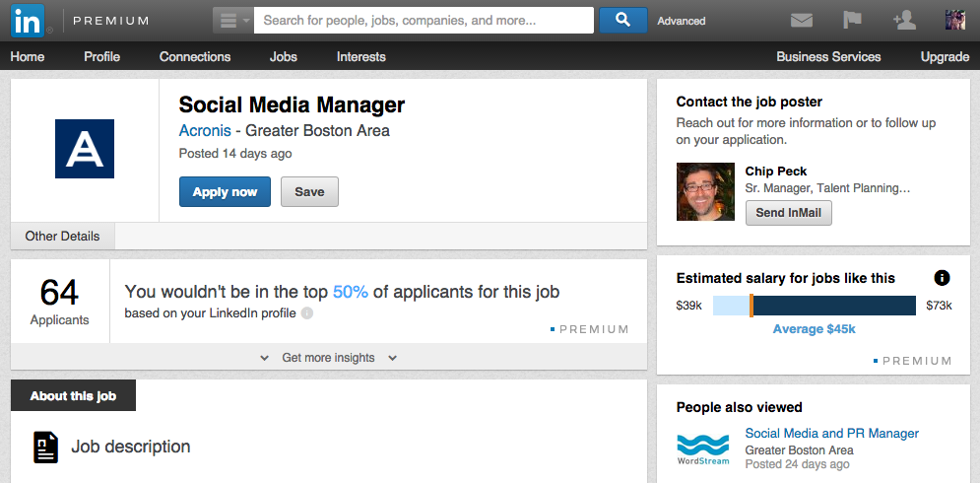Click the blue search magnifier button

tap(623, 20)
